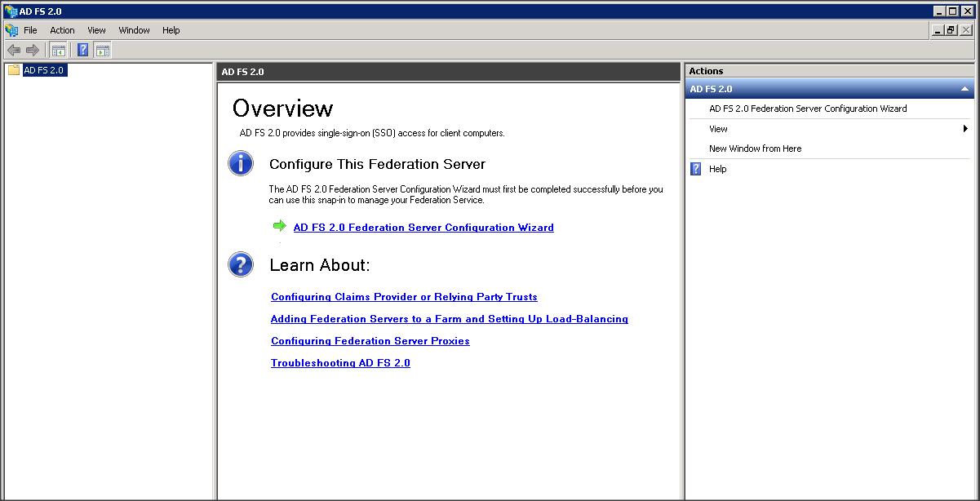Select AD FS 2.0 node in console tree

tap(44, 70)
